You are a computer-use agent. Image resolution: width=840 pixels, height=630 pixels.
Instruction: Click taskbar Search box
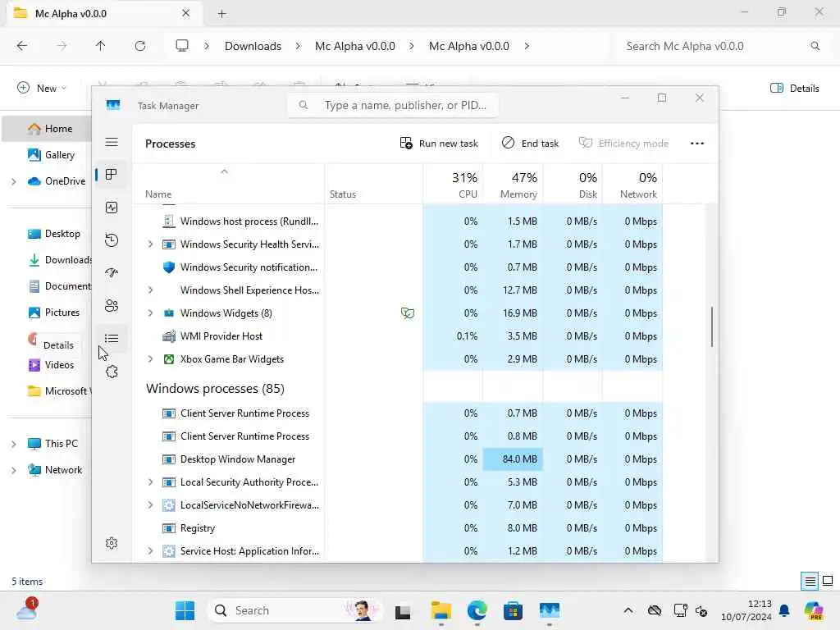(x=295, y=610)
